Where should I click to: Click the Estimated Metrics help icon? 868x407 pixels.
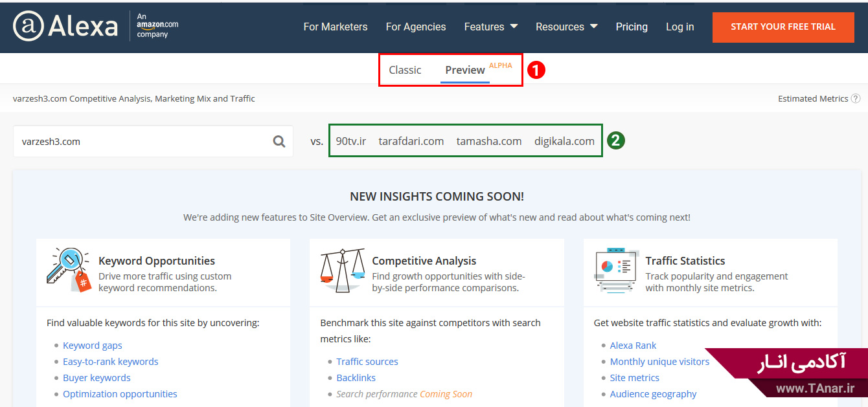pos(856,98)
